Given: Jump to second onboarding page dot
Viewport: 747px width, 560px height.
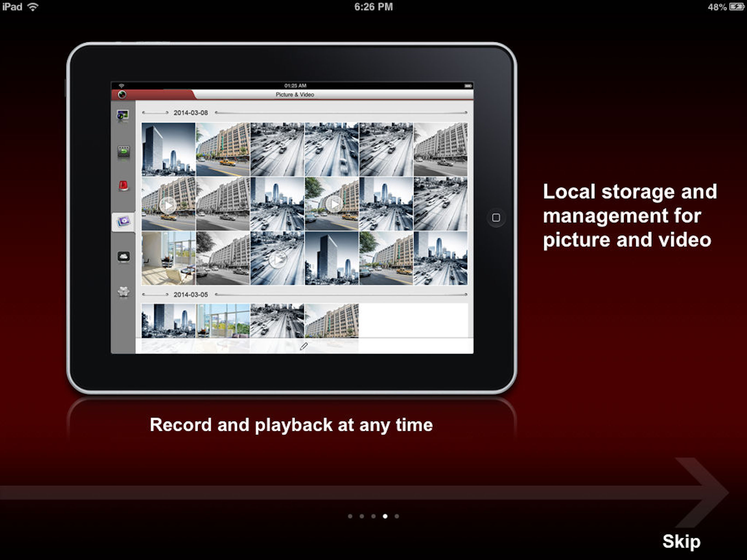Looking at the screenshot, I should click(x=362, y=516).
